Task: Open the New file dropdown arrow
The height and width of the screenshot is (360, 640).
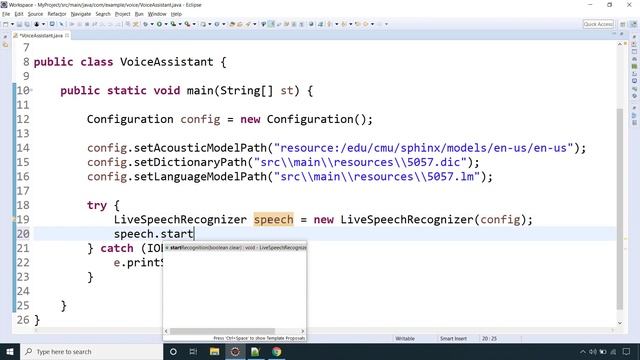Action: 12,24
